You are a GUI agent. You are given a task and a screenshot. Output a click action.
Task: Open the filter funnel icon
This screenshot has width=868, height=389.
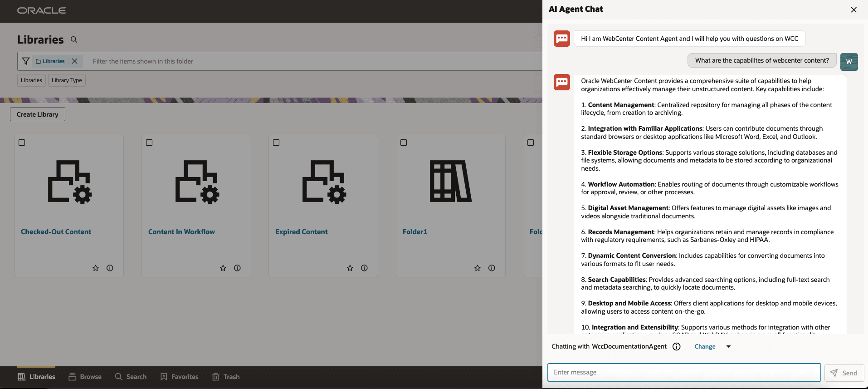pyautogui.click(x=26, y=61)
